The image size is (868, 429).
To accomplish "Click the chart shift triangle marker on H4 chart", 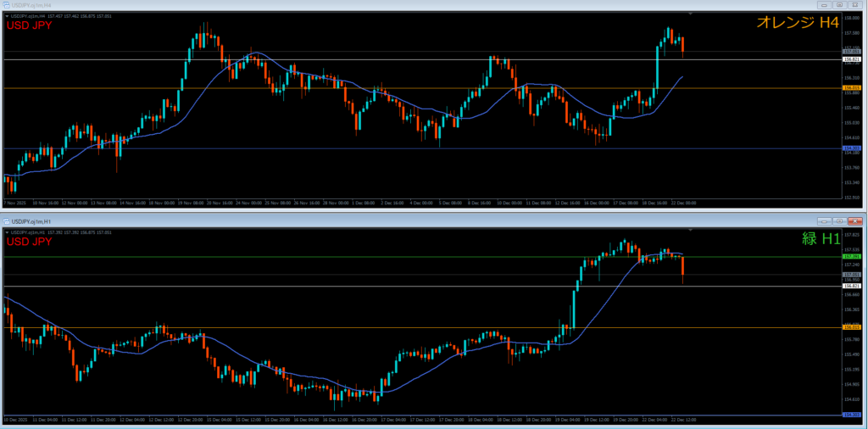I will [x=691, y=14].
